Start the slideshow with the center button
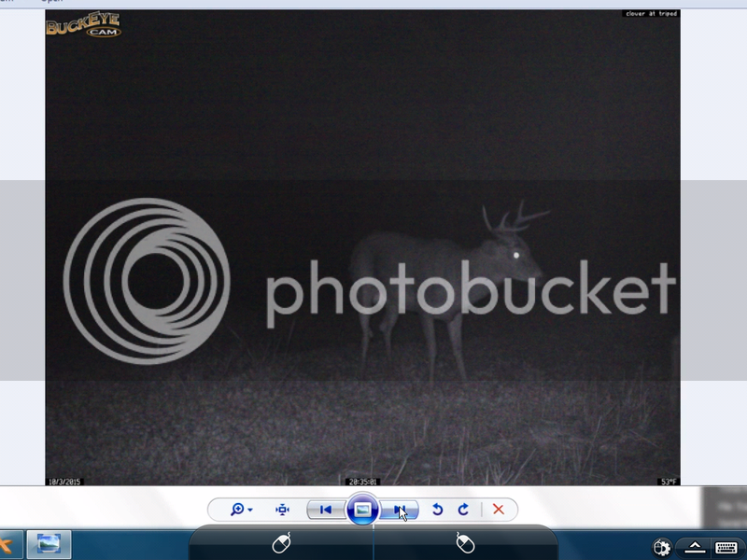Viewport: 747px width, 560px height. click(x=362, y=510)
